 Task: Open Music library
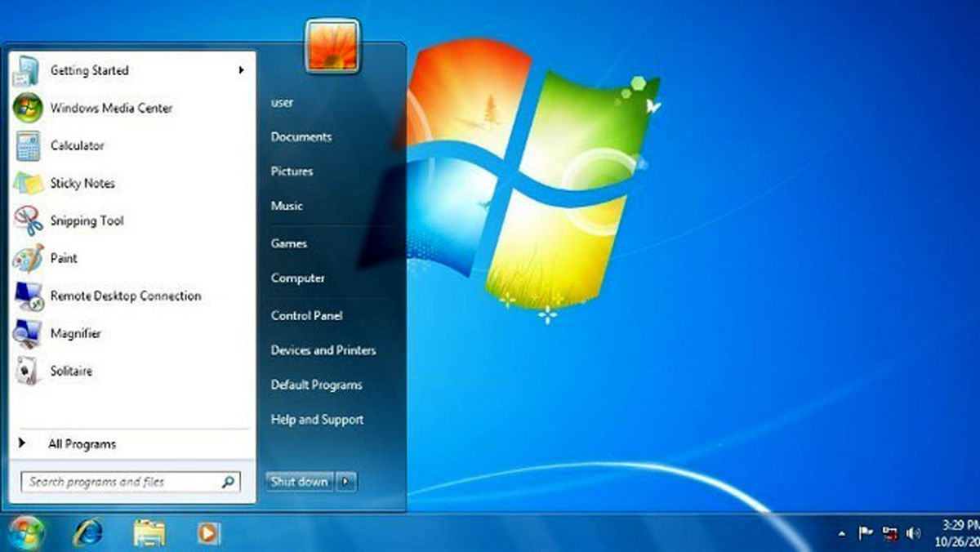tap(287, 206)
